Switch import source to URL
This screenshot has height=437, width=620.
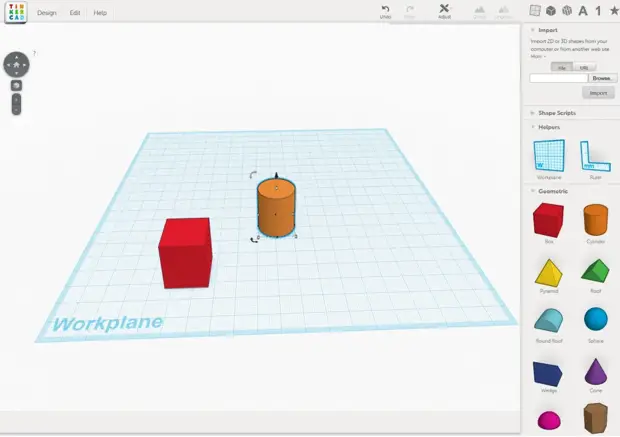coord(584,68)
